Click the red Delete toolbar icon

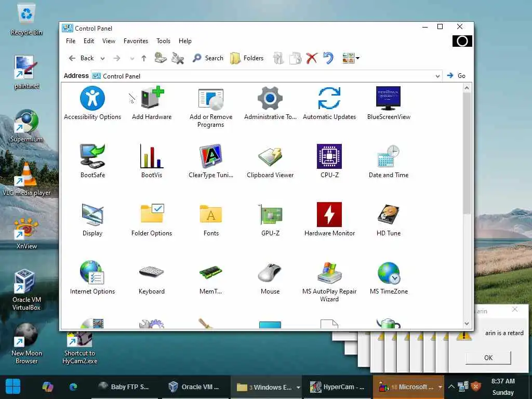[x=312, y=58]
